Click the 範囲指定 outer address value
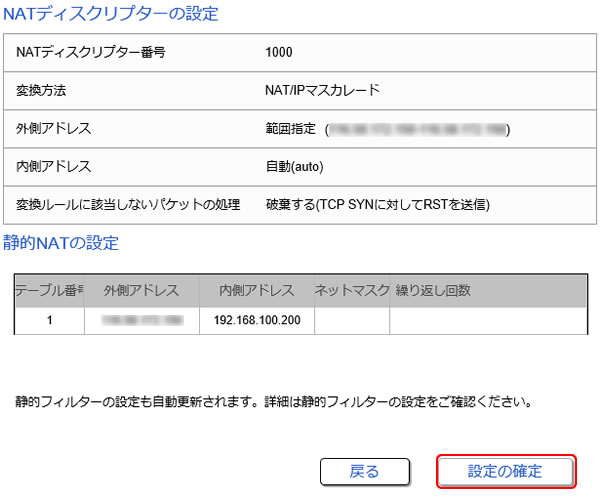The width and height of the screenshot is (600, 498). tap(385, 129)
